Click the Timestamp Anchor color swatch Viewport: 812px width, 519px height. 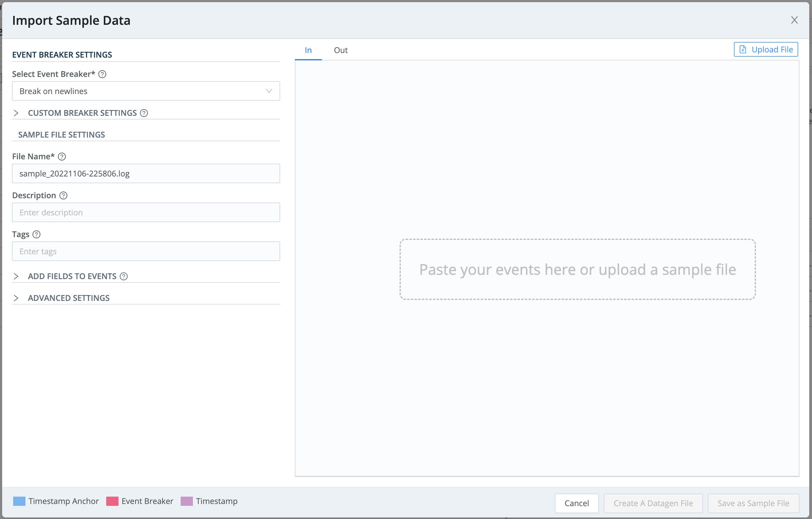[x=19, y=501]
